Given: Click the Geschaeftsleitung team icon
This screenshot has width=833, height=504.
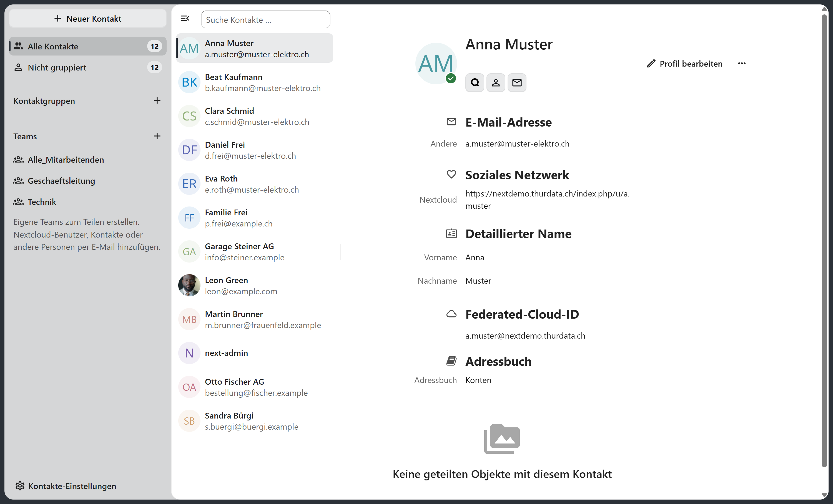Looking at the screenshot, I should click(x=18, y=181).
